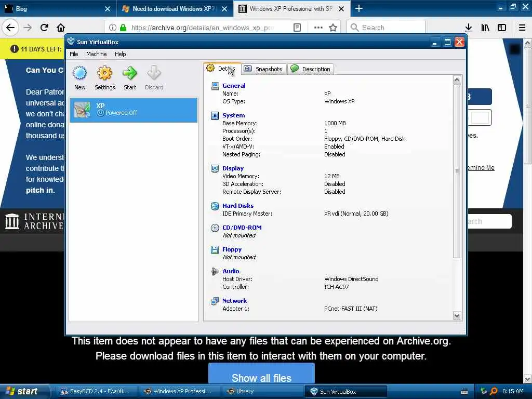This screenshot has height=399, width=532.
Task: Open Firefox library icon
Action: [x=485, y=28]
